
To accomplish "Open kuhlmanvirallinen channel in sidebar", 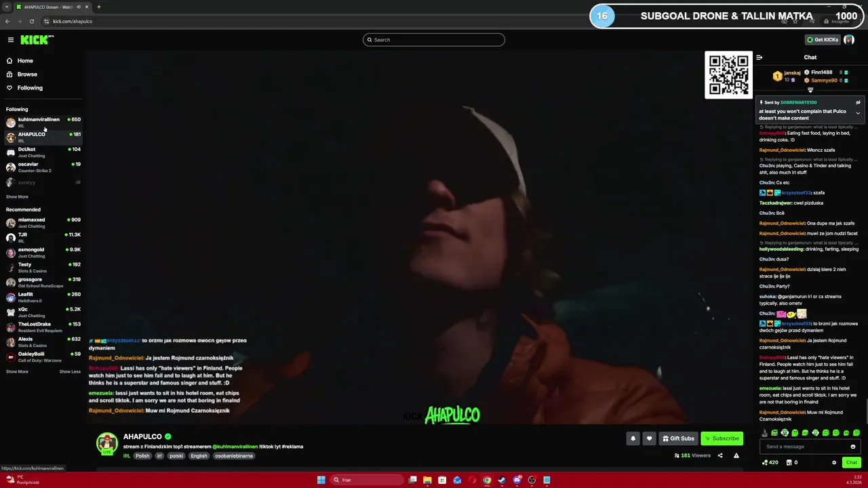I will 43,122.
